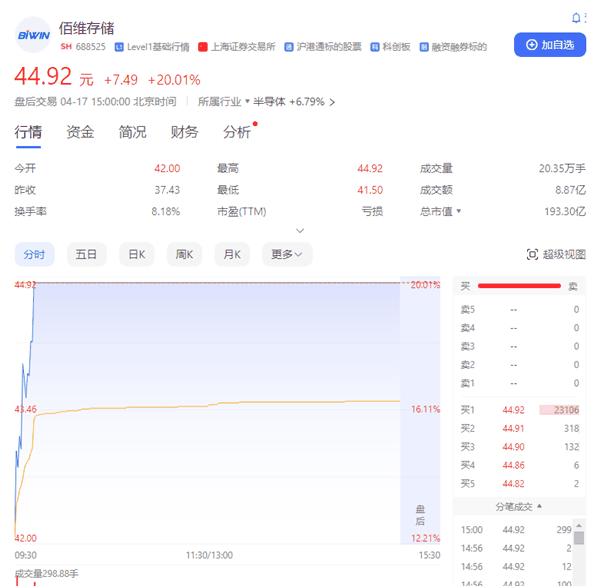Select the 周K chart view
This screenshot has width=600, height=586.
pyautogui.click(x=184, y=254)
